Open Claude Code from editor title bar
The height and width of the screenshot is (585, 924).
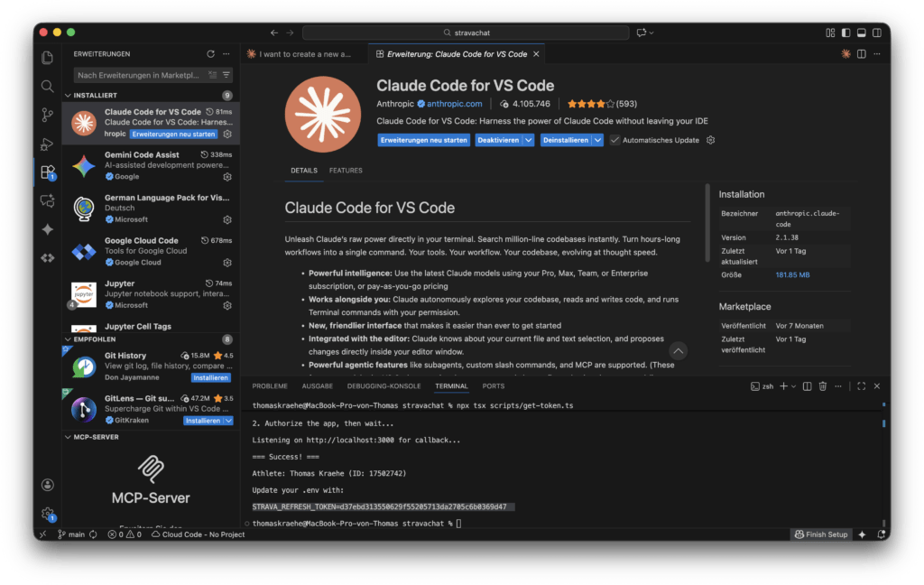(845, 53)
